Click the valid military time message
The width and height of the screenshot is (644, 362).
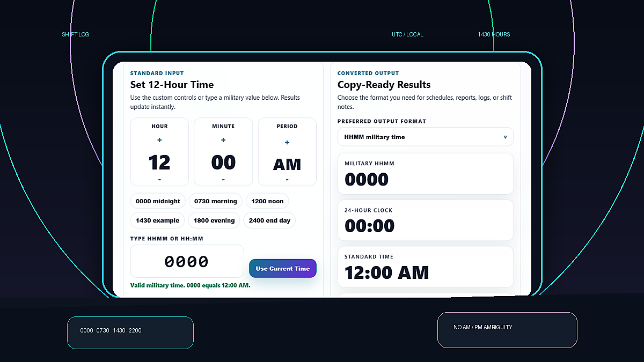[190, 285]
